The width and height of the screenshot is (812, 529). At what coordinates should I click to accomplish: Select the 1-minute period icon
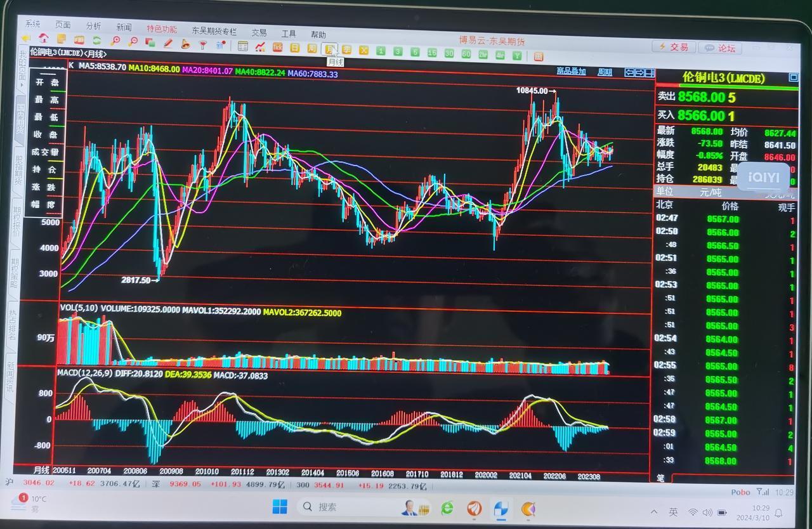381,51
